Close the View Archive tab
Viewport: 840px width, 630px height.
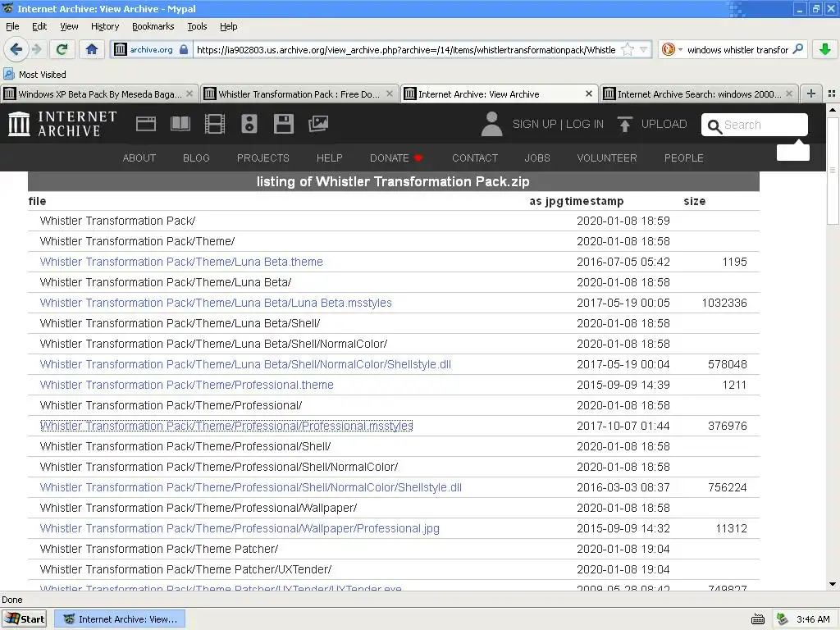click(589, 94)
